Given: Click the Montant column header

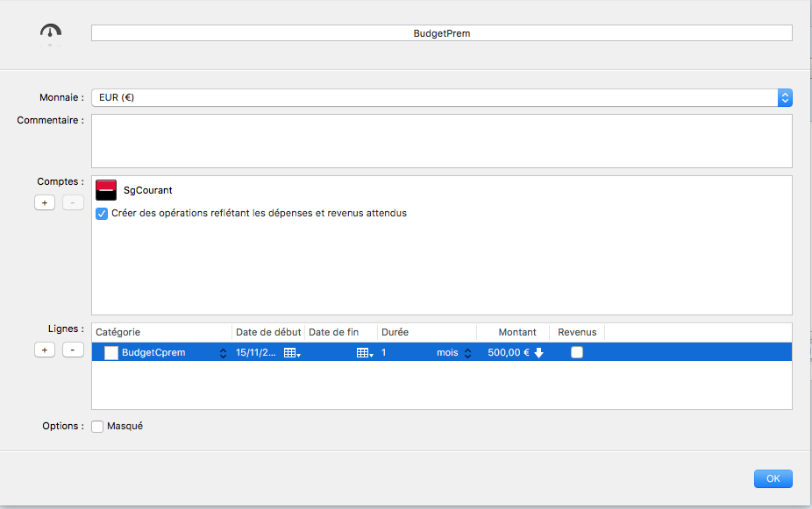Looking at the screenshot, I should (516, 332).
